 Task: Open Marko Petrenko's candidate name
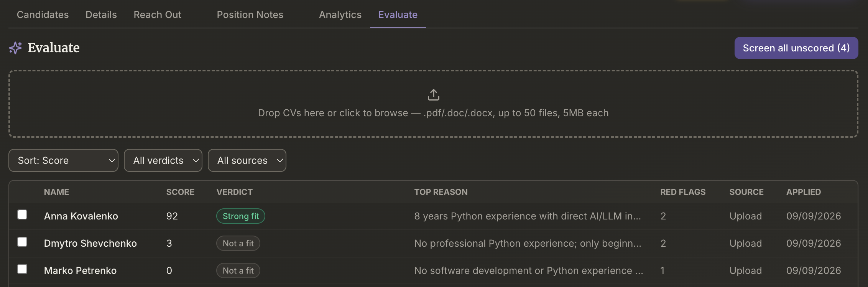click(80, 271)
